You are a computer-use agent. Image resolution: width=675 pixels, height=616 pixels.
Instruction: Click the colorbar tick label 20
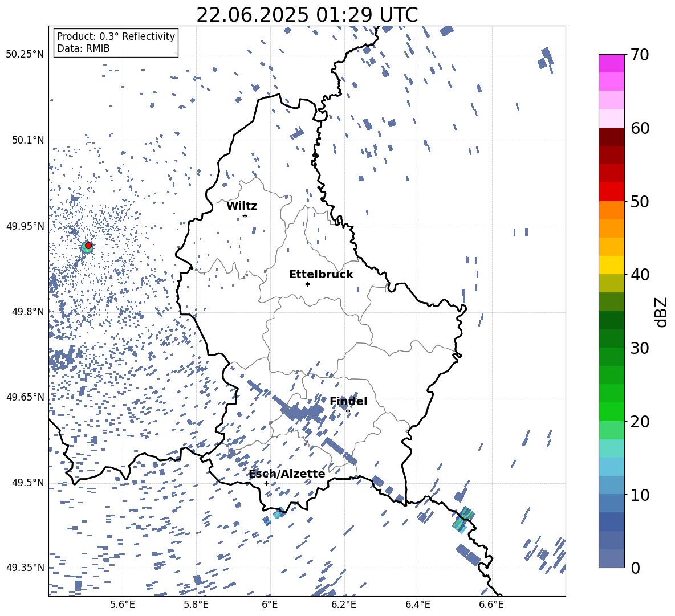(639, 422)
